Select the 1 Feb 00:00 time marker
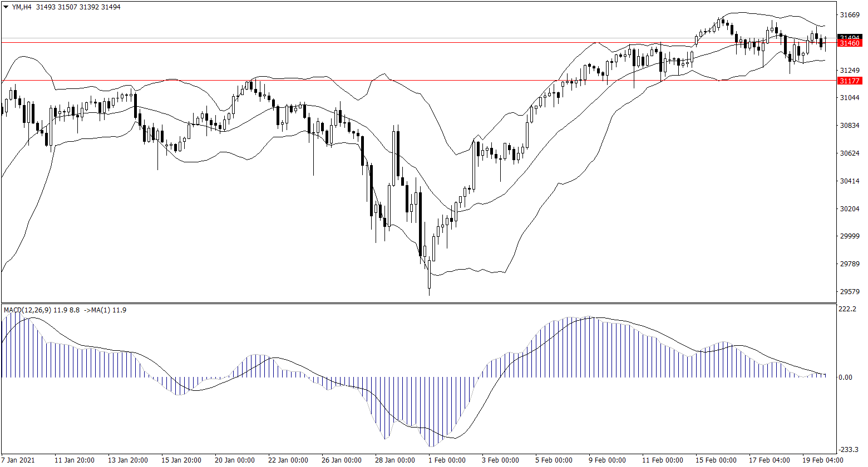This screenshot has height=467, width=868. 447,460
